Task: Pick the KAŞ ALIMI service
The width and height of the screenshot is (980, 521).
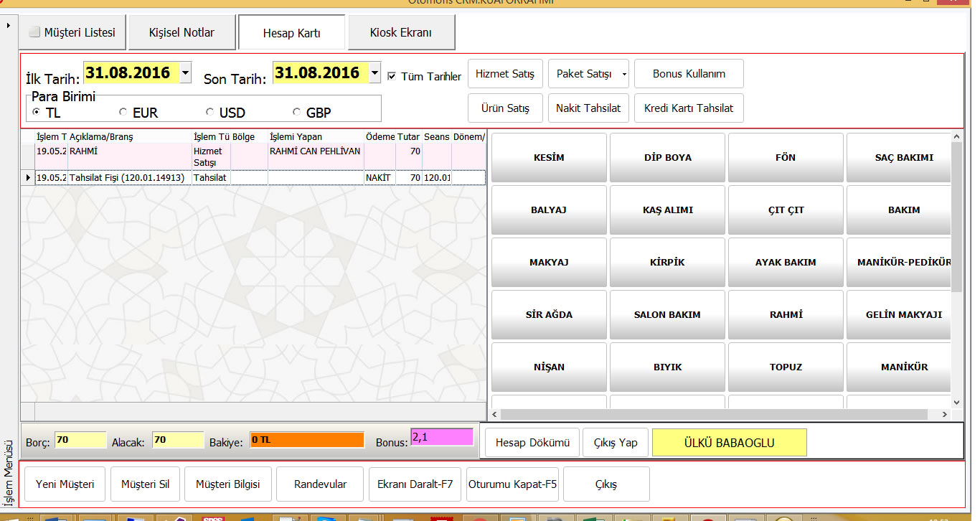Action: pos(667,210)
